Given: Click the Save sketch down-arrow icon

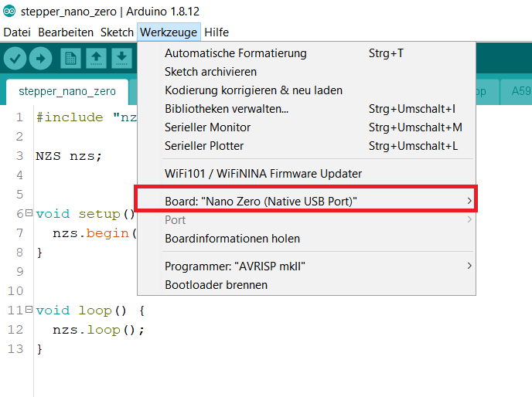Looking at the screenshot, I should point(122,58).
